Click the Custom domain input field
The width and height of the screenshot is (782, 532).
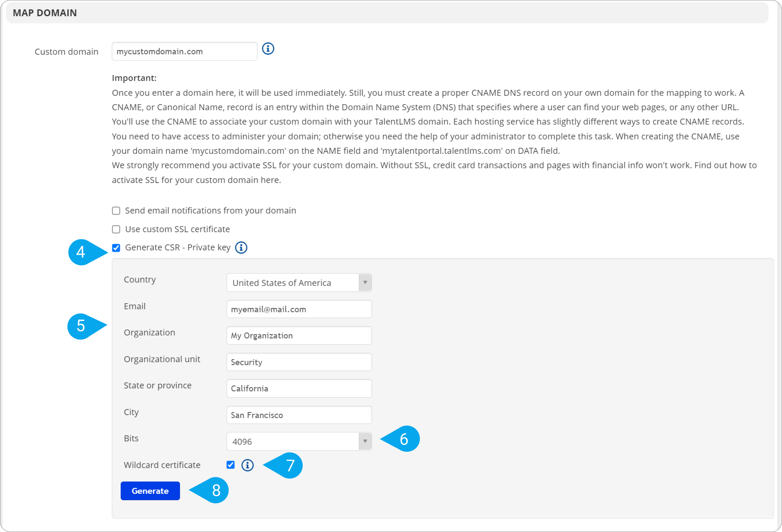(x=184, y=51)
